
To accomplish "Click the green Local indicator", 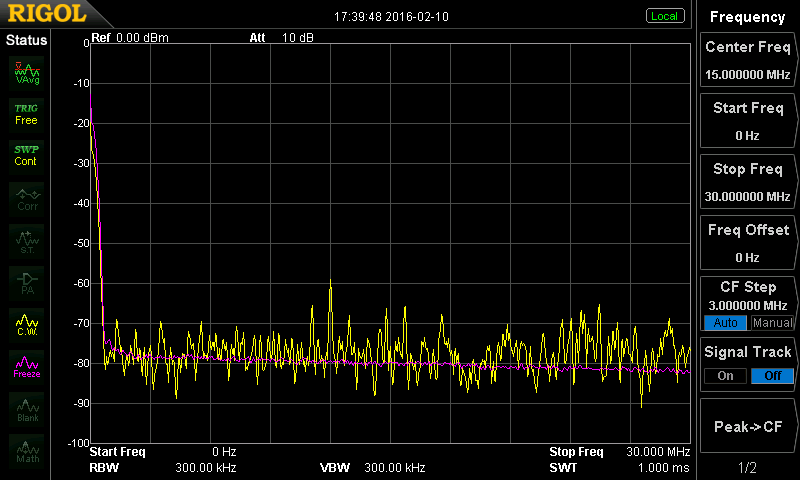I will pyautogui.click(x=664, y=16).
